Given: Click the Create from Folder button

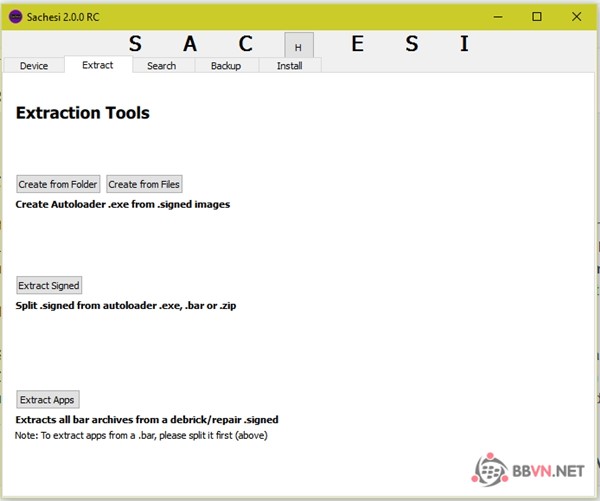Looking at the screenshot, I should click(58, 184).
